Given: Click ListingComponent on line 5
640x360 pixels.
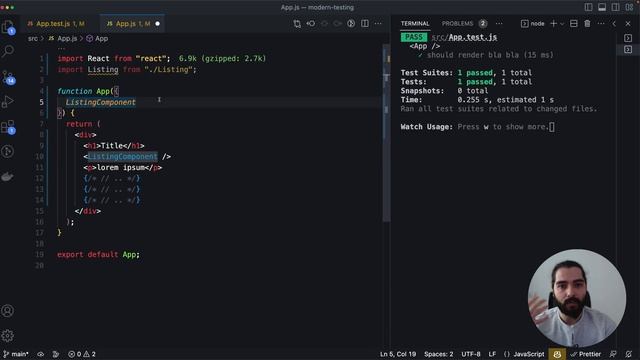Looking at the screenshot, I should pyautogui.click(x=101, y=102).
